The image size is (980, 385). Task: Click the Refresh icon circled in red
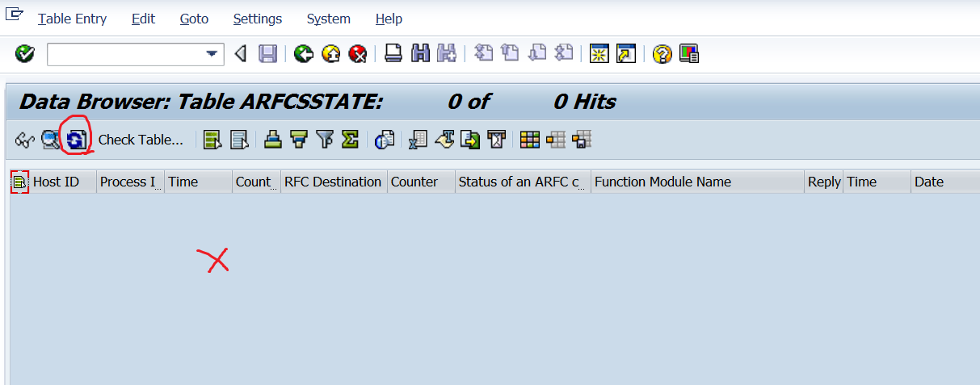(77, 140)
